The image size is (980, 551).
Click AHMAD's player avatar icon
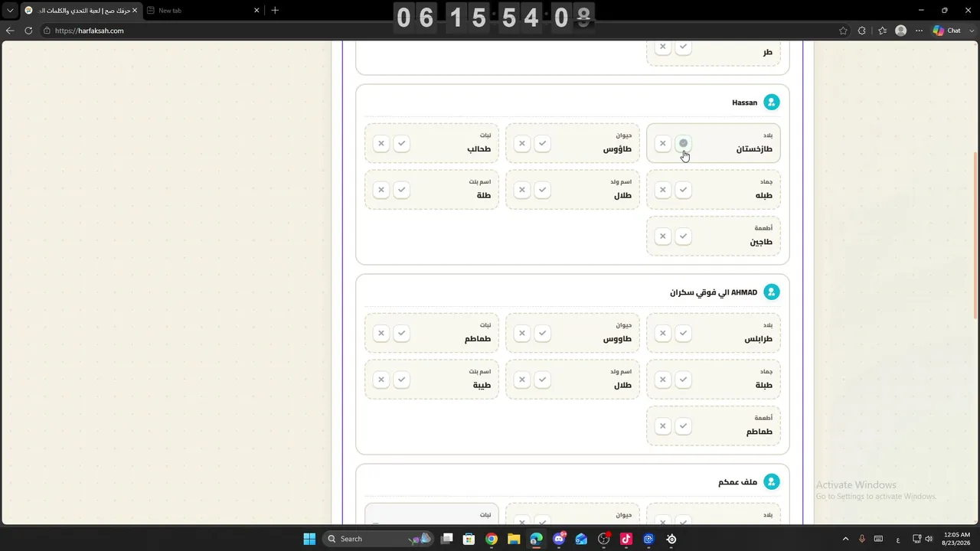click(x=772, y=292)
